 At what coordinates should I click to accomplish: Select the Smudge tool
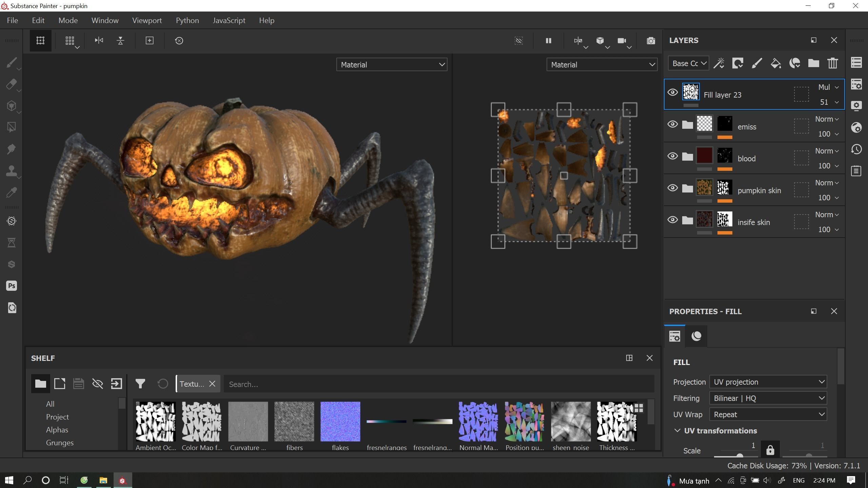tap(12, 149)
